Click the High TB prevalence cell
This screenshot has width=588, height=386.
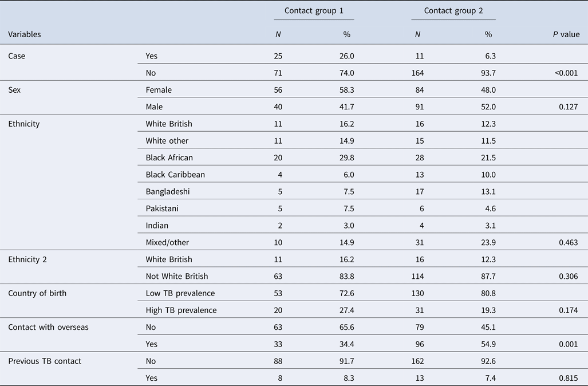click(x=181, y=310)
